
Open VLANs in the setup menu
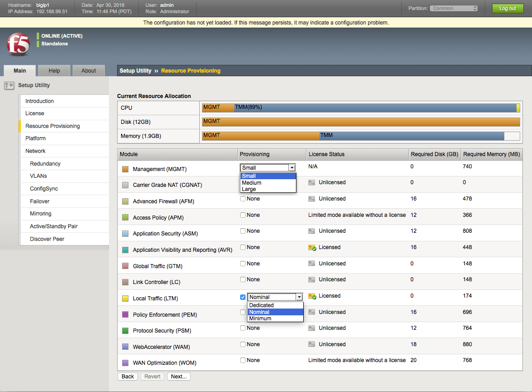coord(65,176)
